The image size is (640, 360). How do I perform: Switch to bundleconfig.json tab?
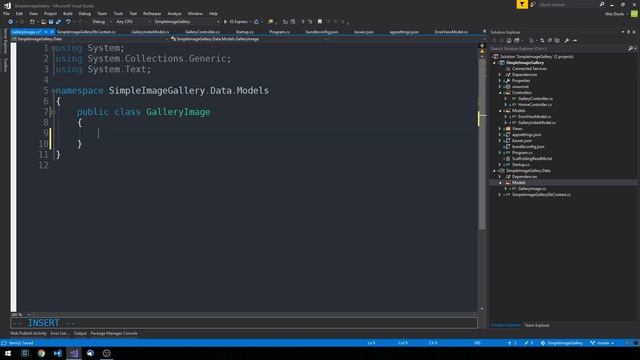click(322, 32)
